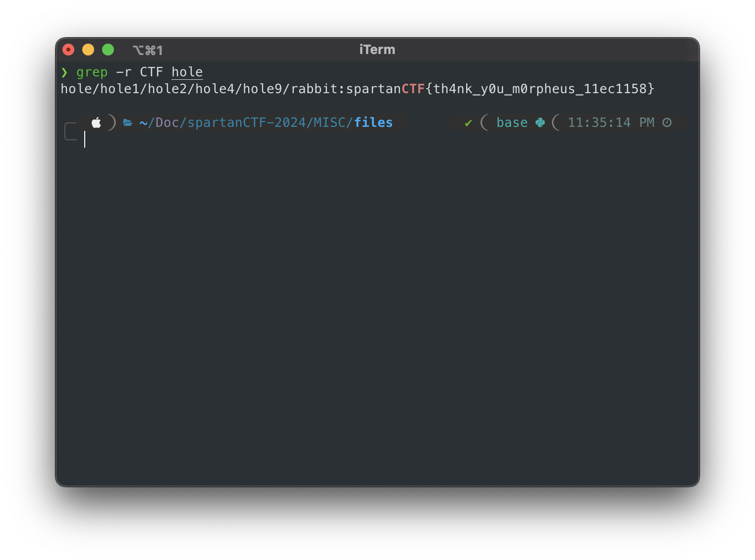Click the bold files directory name

click(374, 122)
